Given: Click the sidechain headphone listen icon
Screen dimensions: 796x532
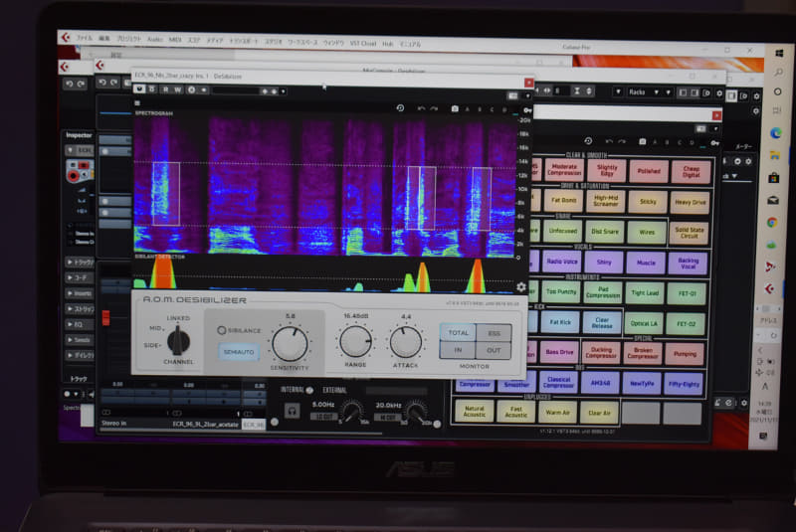Looking at the screenshot, I should click(292, 411).
